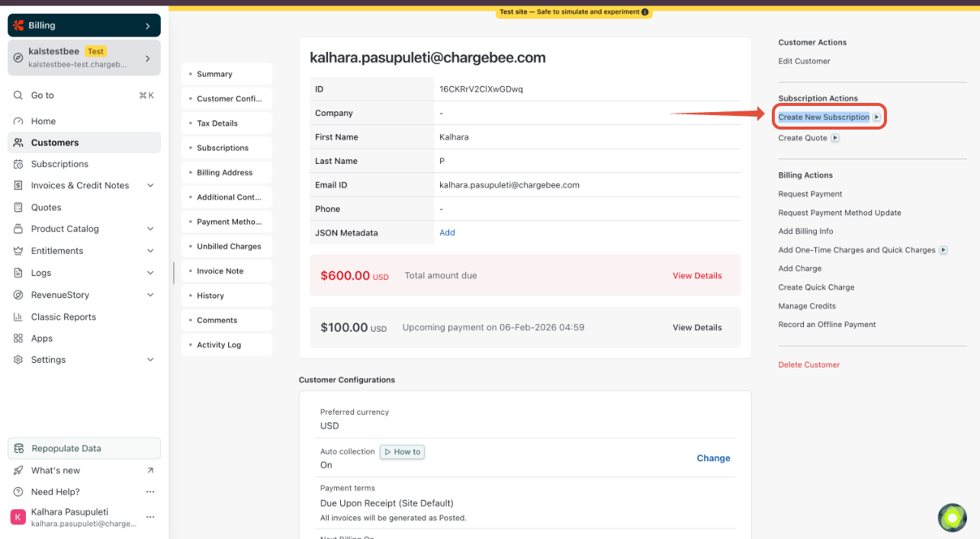Open the floating help widget icon
This screenshot has width=980, height=539.
pos(952,518)
